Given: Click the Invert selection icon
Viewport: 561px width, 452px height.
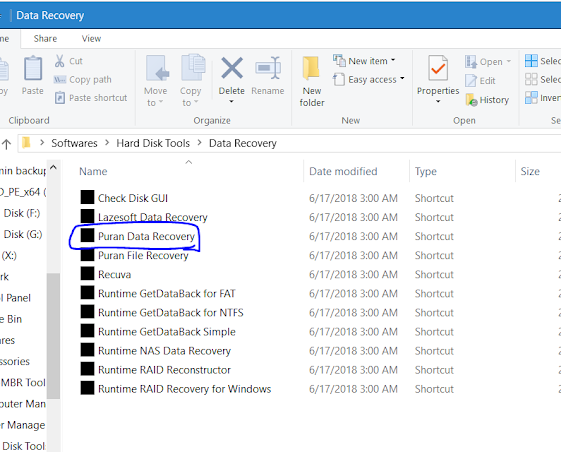Looking at the screenshot, I should 531,97.
